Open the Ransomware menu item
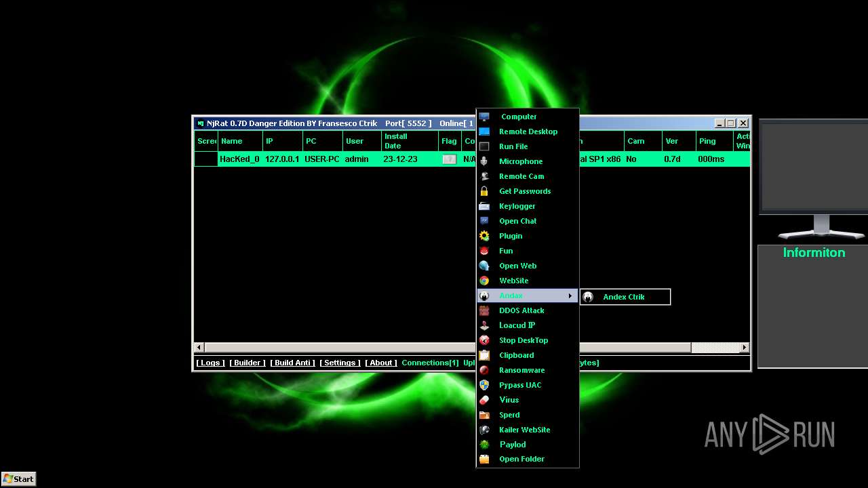Screen dimensions: 868x488 point(528,370)
